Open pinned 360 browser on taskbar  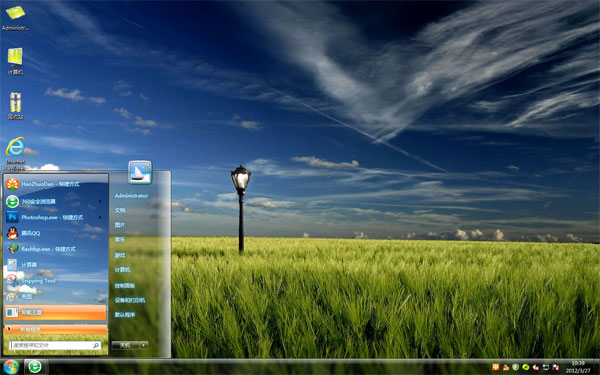[x=35, y=367]
